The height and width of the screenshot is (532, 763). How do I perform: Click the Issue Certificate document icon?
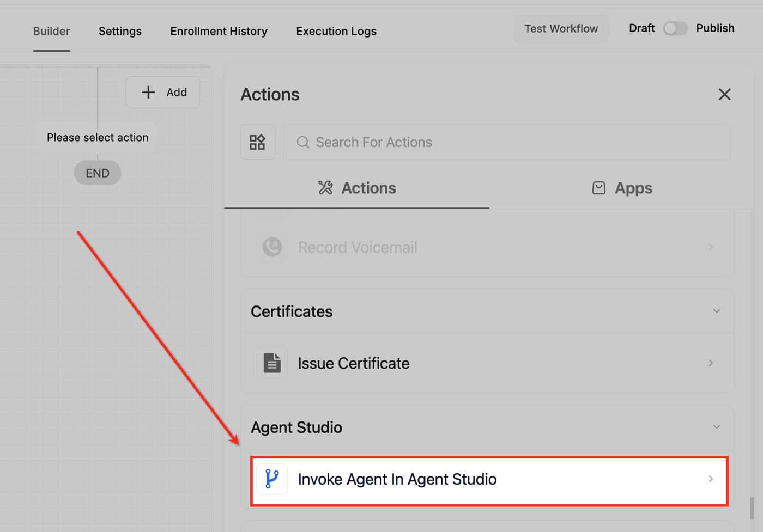pyautogui.click(x=272, y=363)
